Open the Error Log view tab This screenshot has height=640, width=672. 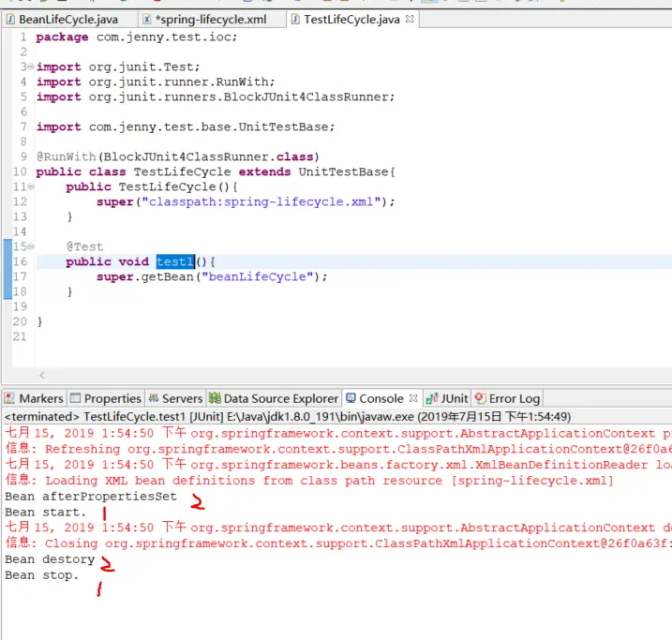[x=507, y=398]
